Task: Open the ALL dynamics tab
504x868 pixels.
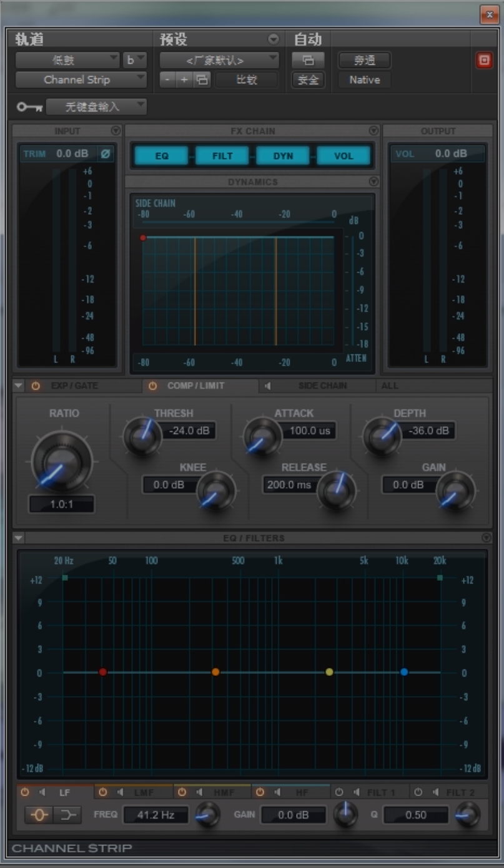Action: (x=390, y=386)
